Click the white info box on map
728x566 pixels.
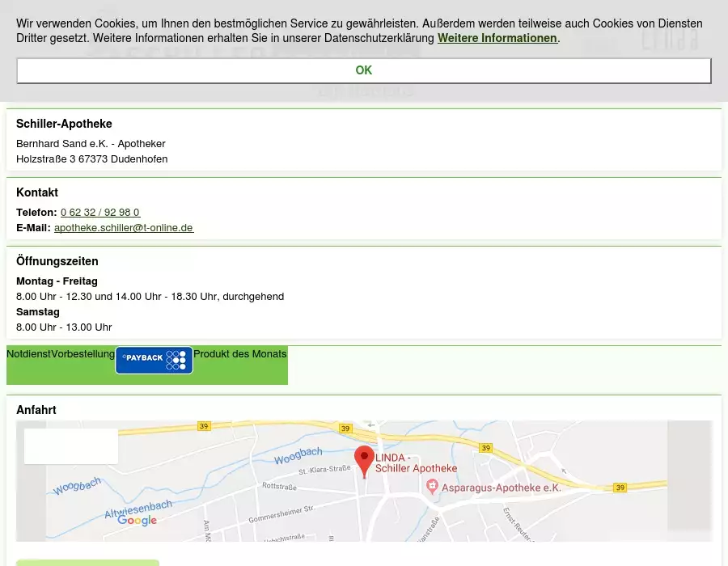(x=71, y=446)
